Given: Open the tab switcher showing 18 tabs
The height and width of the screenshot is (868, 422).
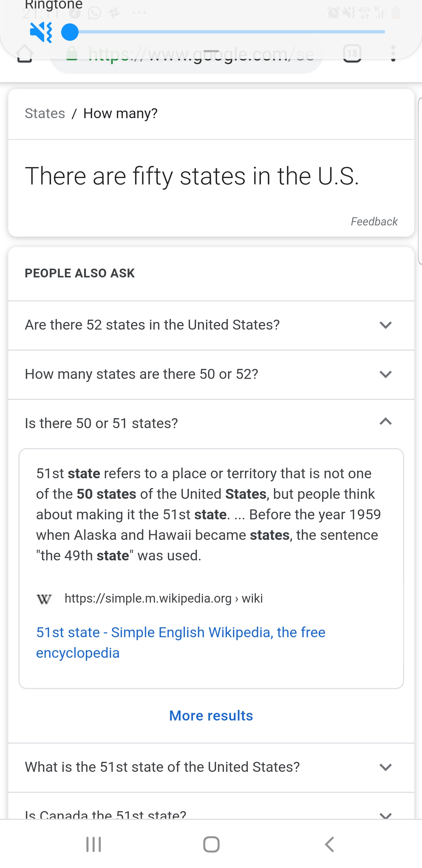Looking at the screenshot, I should pyautogui.click(x=352, y=54).
